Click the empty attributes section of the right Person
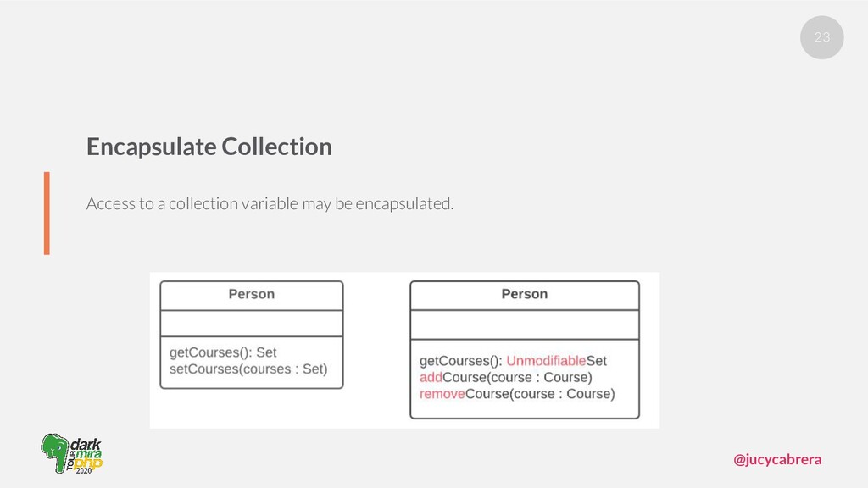This screenshot has width=868, height=488. coord(524,324)
